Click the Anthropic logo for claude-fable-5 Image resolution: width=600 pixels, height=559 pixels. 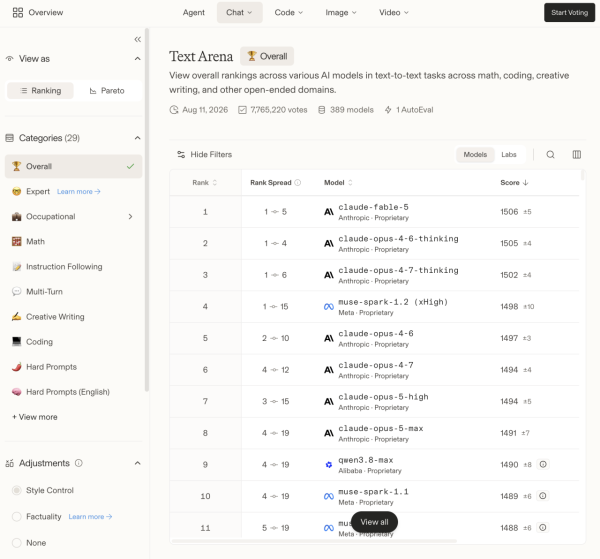point(329,212)
